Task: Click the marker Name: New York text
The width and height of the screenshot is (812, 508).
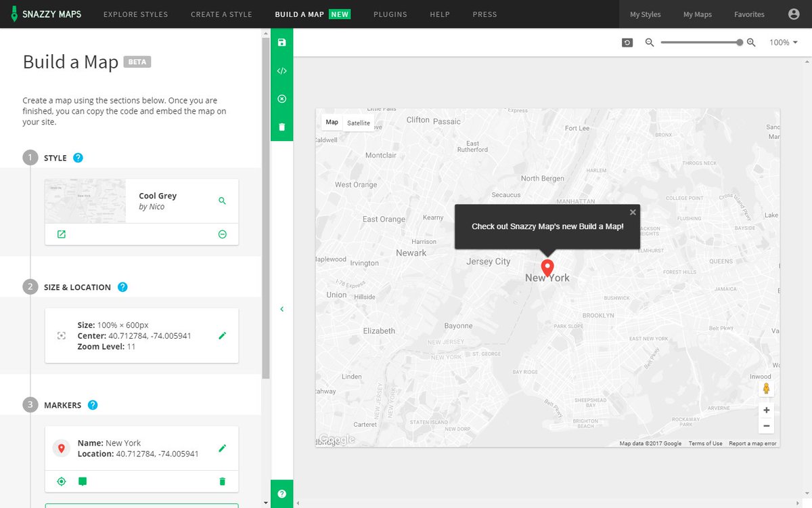Action: pos(110,443)
